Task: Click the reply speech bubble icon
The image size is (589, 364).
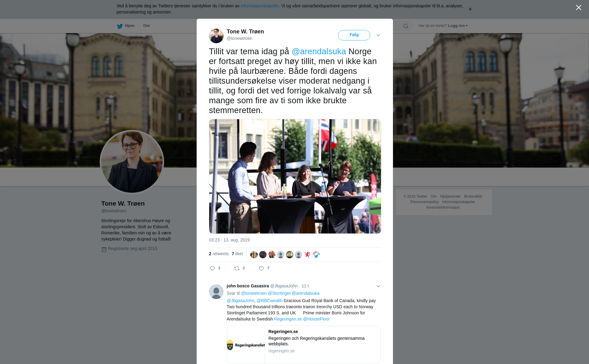Action: 212,268
